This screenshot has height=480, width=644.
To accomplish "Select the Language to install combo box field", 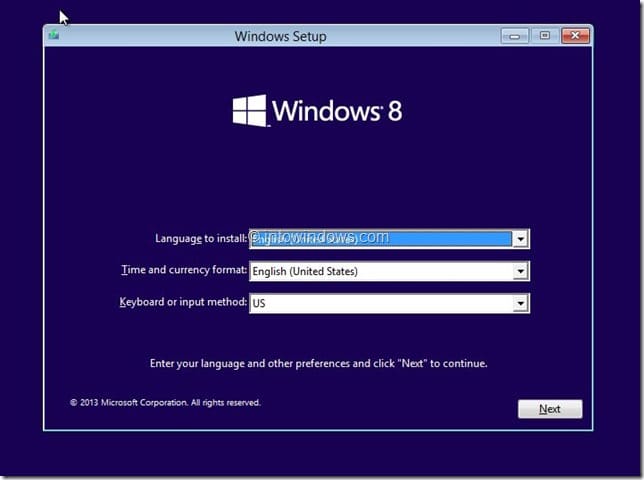I will click(x=389, y=239).
